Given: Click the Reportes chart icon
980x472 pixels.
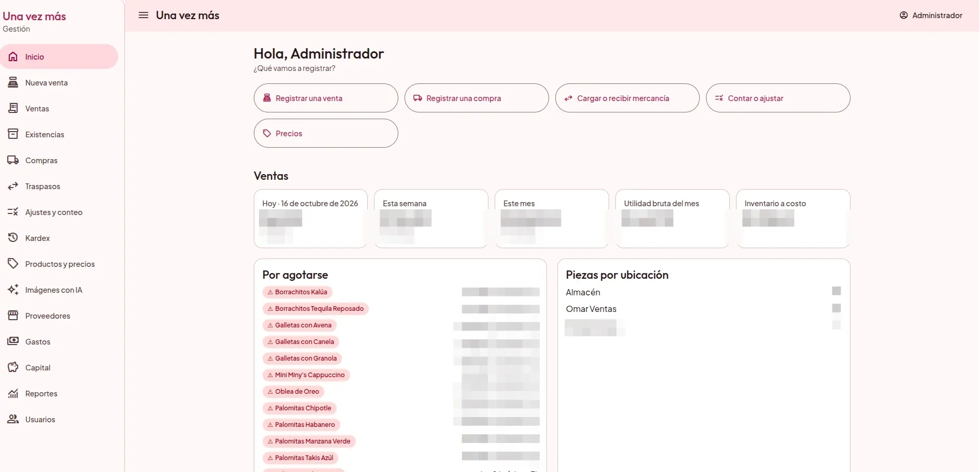Looking at the screenshot, I should (x=13, y=393).
